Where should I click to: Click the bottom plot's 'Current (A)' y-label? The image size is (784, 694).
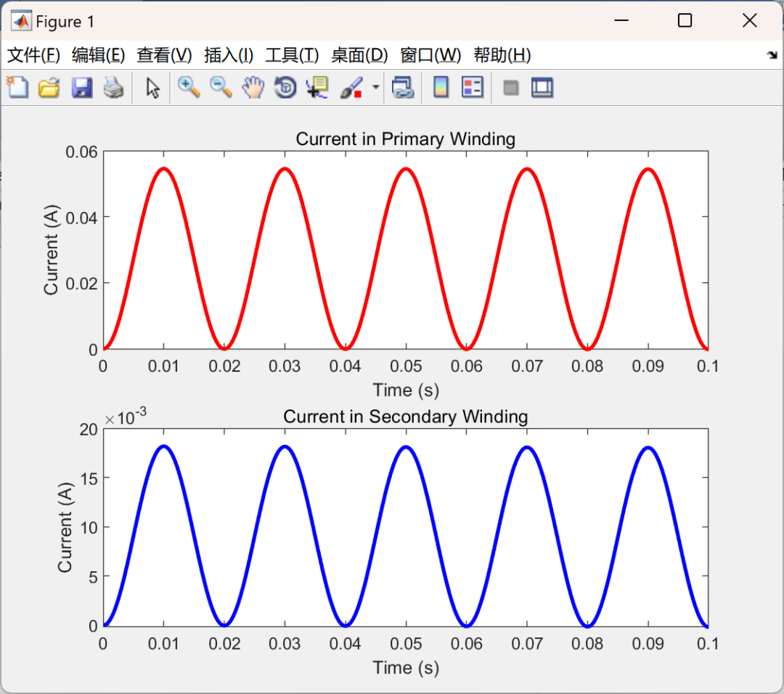pos(65,528)
